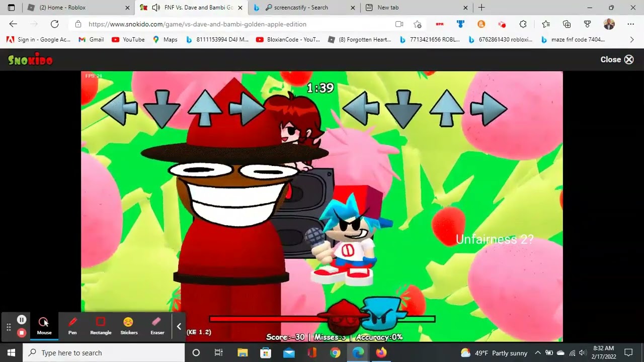Click the player's right arrow receptor
The image size is (644, 362).
coord(489,109)
